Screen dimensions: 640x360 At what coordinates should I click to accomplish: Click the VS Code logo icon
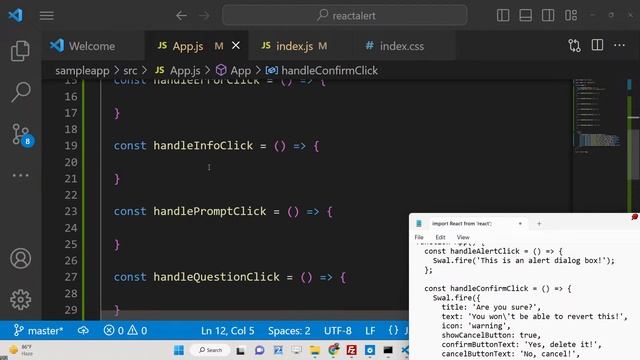16,16
